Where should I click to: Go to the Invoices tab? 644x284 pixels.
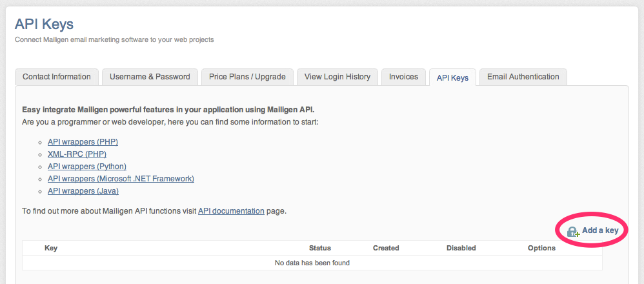404,77
